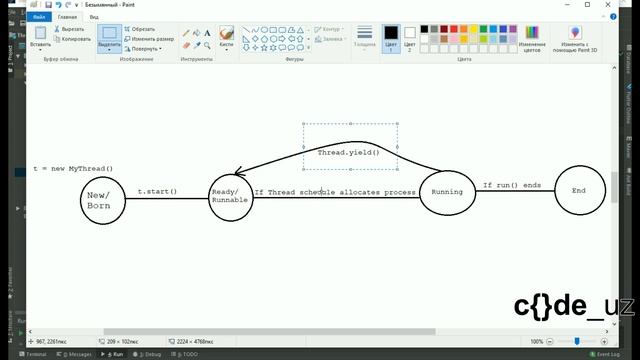
Task: Click the vertical scrollbar thumb
Action: pos(614,187)
